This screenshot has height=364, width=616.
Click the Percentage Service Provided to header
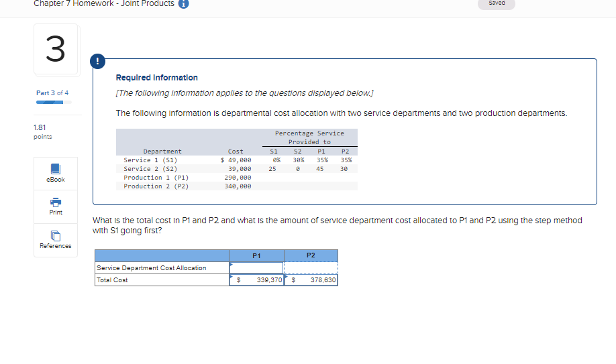309,137
